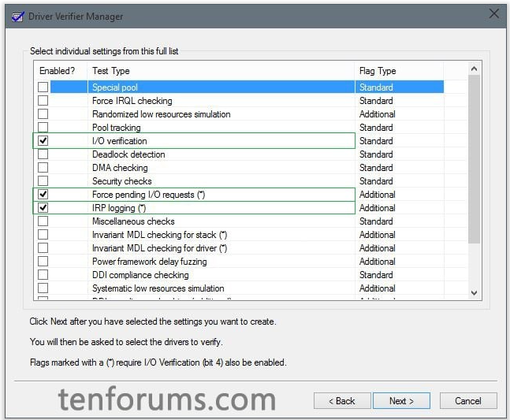Click 'Additional' flag for Randomized low resources
510x420 pixels.
(378, 114)
